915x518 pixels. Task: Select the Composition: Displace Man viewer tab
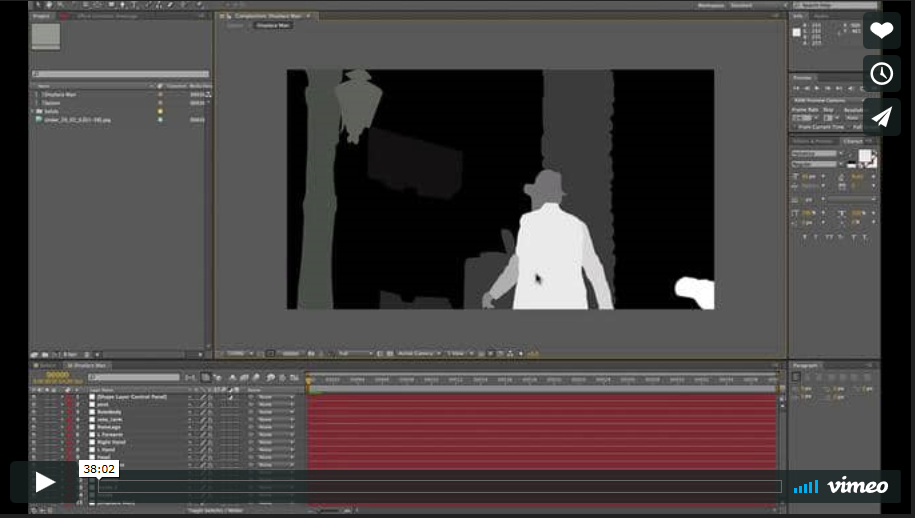tap(267, 16)
